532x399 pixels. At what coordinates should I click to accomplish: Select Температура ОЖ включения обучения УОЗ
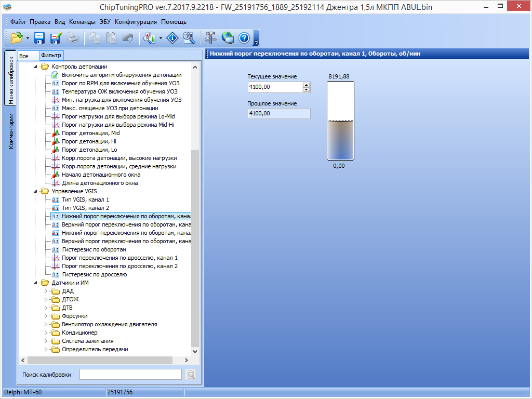pyautogui.click(x=119, y=91)
